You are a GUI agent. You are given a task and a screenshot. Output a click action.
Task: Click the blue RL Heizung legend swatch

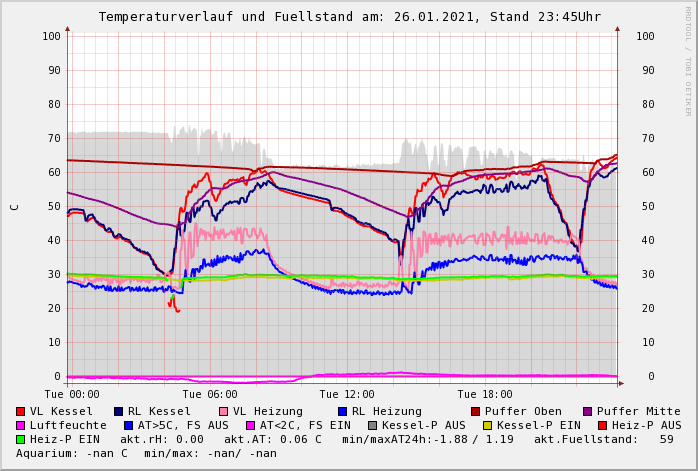(343, 411)
